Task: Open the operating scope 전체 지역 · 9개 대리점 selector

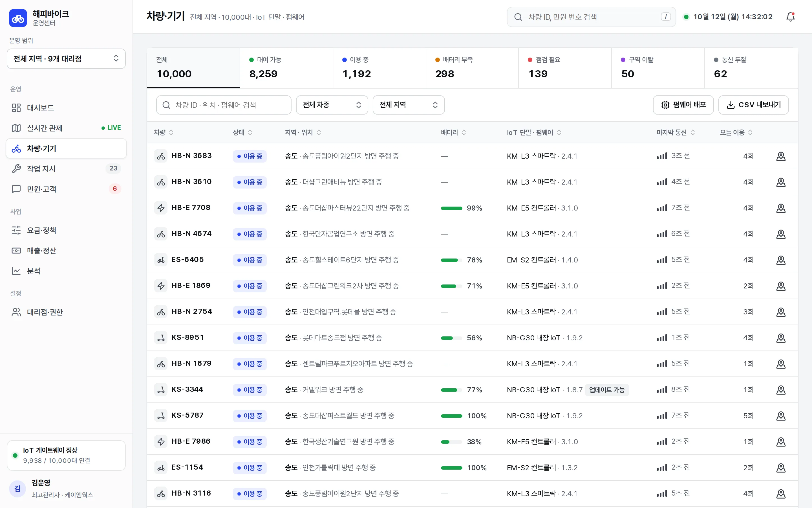Action: 66,59
